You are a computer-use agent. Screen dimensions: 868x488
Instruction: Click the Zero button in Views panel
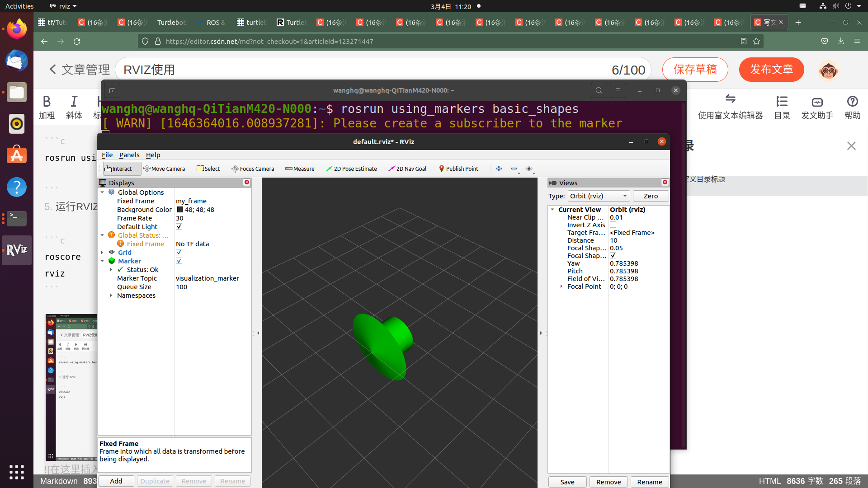[x=651, y=196]
